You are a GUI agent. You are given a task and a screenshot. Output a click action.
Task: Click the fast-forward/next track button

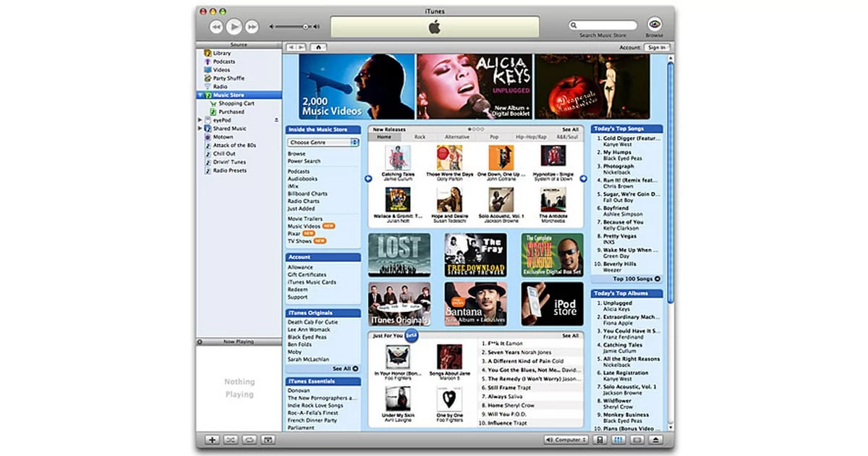click(x=252, y=27)
